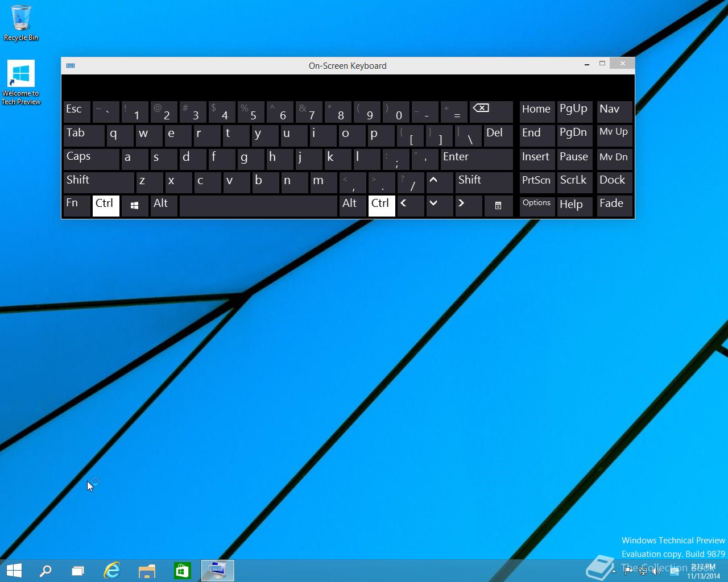Open the On-Screen Keyboard title bar icon
The width and height of the screenshot is (728, 582).
pos(71,65)
